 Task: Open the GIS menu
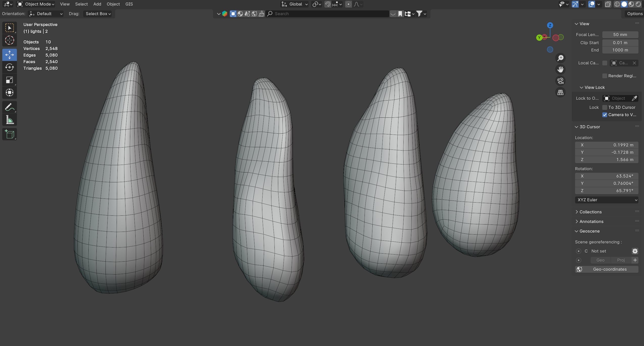pos(129,4)
